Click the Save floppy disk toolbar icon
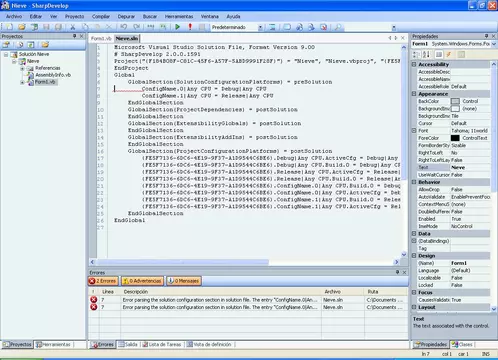 click(46, 27)
